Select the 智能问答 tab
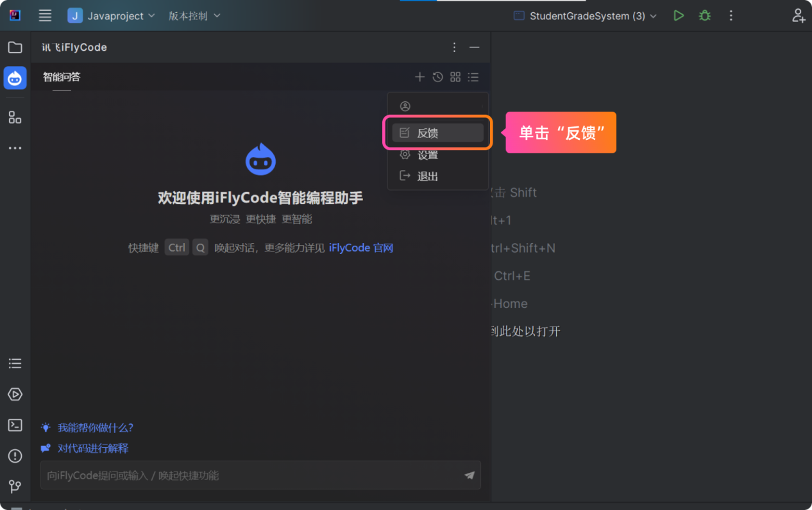This screenshot has width=812, height=510. [62, 77]
